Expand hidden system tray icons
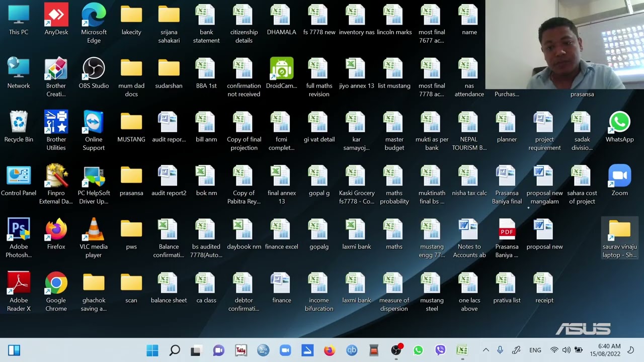 point(486,350)
